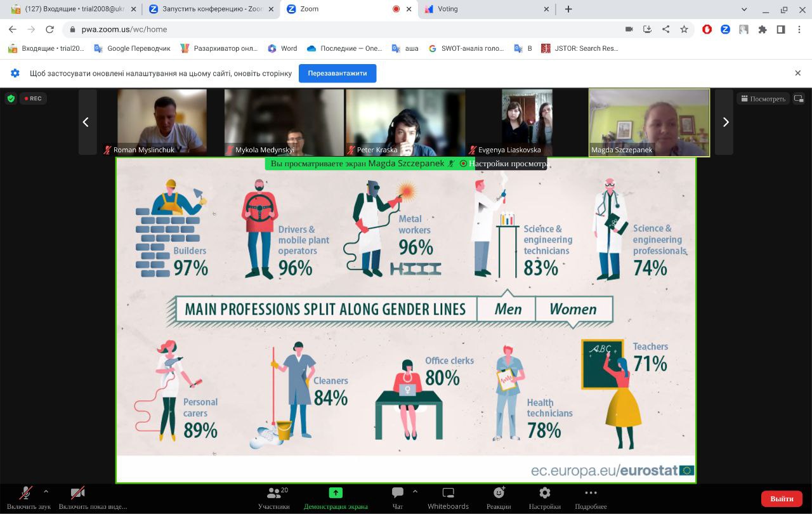812x514 pixels.
Task: Select Evgenya Liaskovska's video thumbnail
Action: 527,122
